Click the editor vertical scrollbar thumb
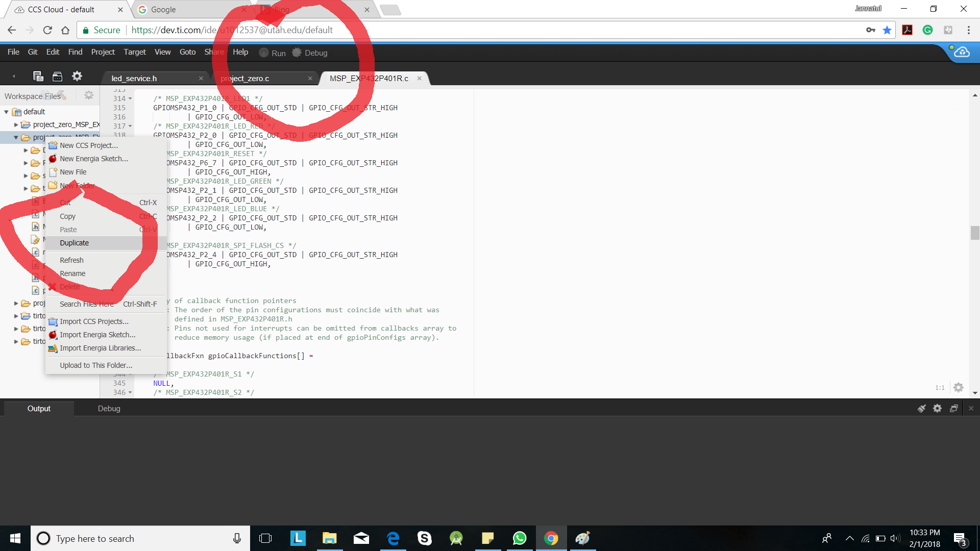Viewport: 980px width, 551px height. tap(974, 233)
